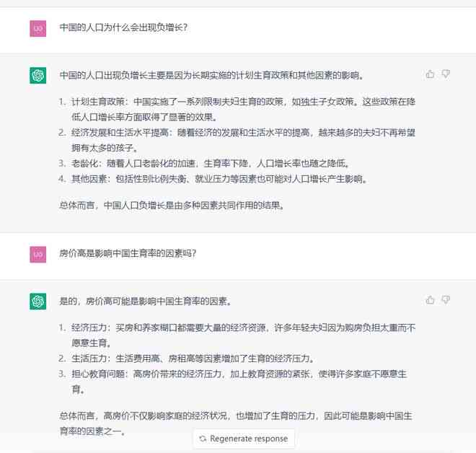476x453 pixels.
Task: Click the 生活压力 point in second answer
Action: tap(187, 359)
